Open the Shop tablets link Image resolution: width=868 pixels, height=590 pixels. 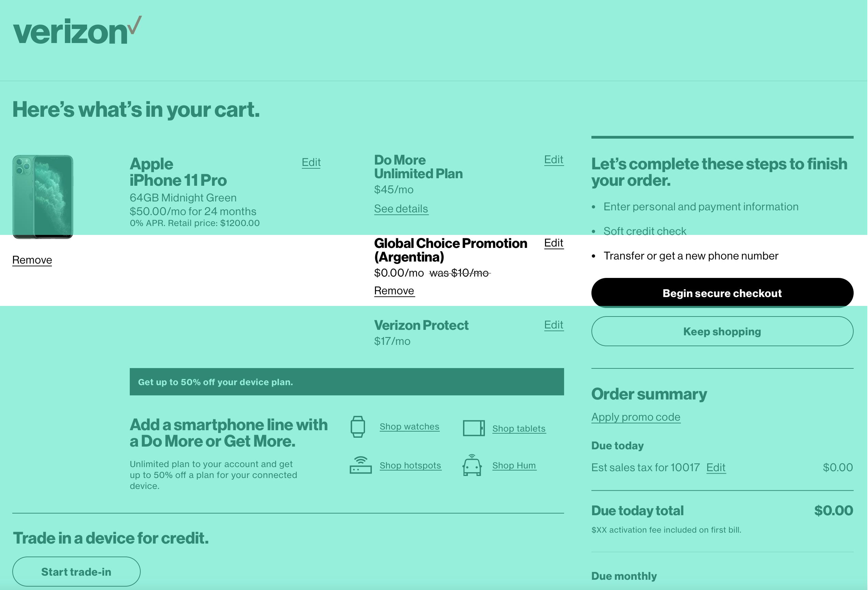coord(518,428)
